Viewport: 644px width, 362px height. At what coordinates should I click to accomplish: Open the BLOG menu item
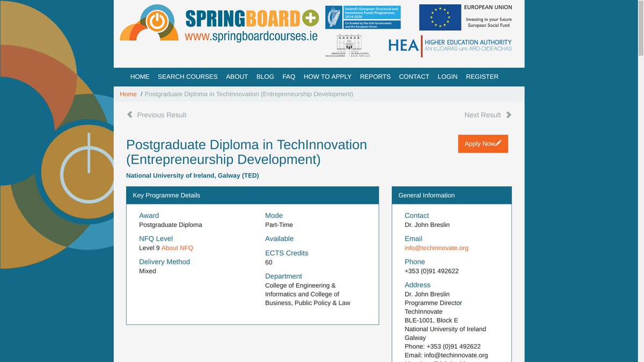click(x=265, y=77)
